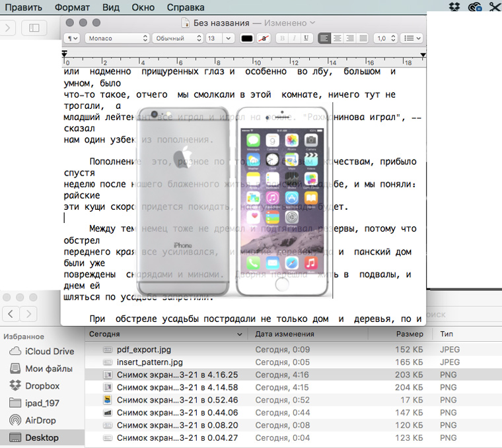The width and height of the screenshot is (502, 448).
Task: Open the Справка menu
Action: [x=186, y=8]
